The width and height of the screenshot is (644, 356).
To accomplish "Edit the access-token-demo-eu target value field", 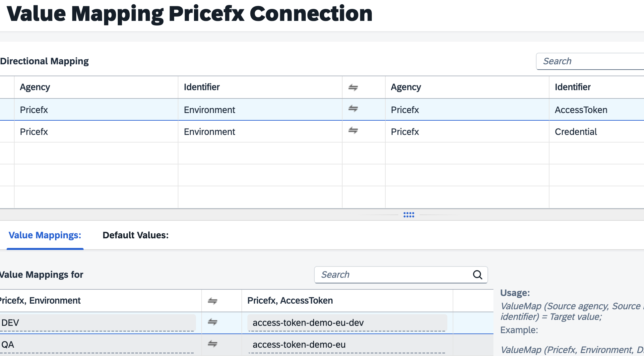I will pyautogui.click(x=347, y=345).
